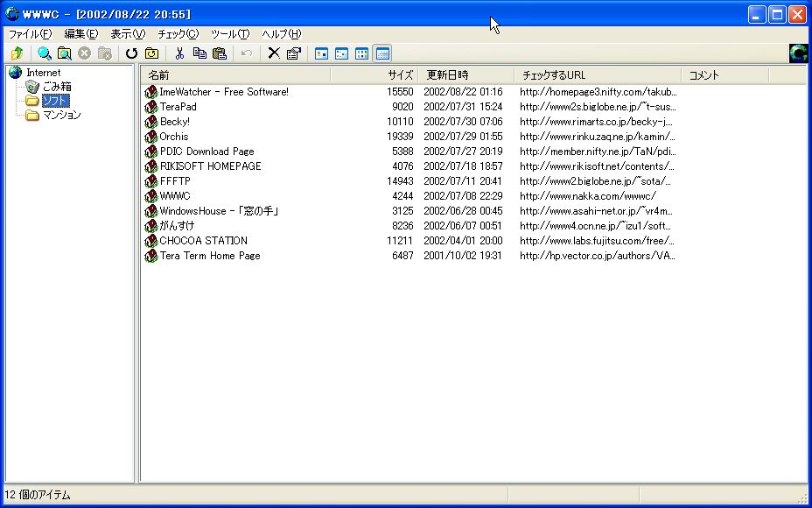Open the 編集(E) menu
The height and width of the screenshot is (508, 812).
tap(80, 34)
